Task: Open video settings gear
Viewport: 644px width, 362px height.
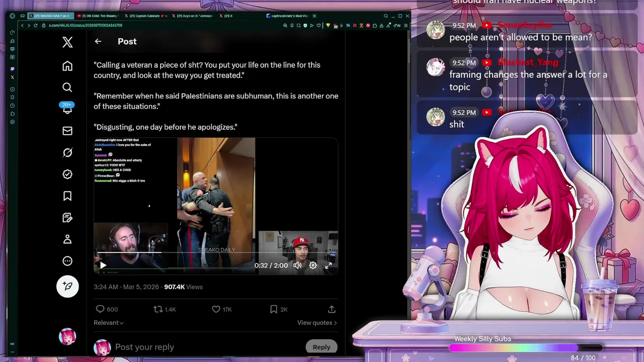Action: tap(313, 265)
